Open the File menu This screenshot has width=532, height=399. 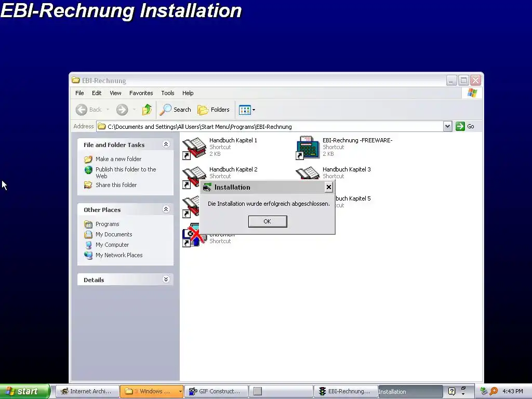coord(79,93)
